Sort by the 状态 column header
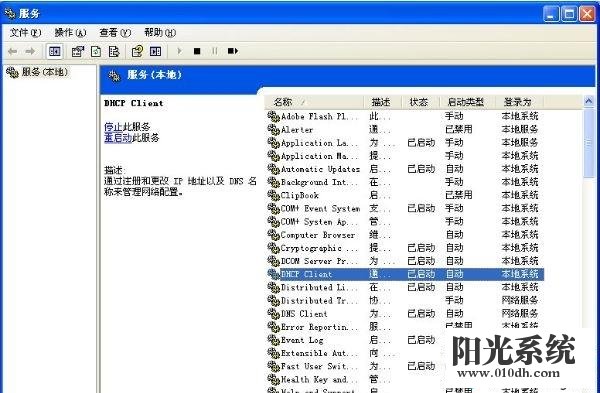Image resolution: width=600 pixels, height=393 pixels. pos(420,102)
